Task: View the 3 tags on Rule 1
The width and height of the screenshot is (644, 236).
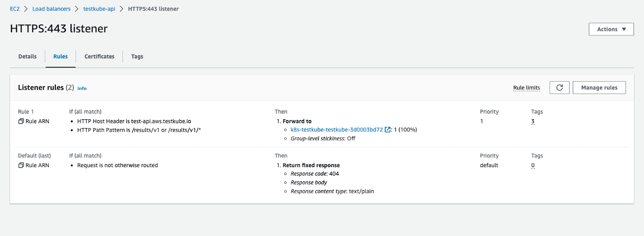Action: coord(532,121)
